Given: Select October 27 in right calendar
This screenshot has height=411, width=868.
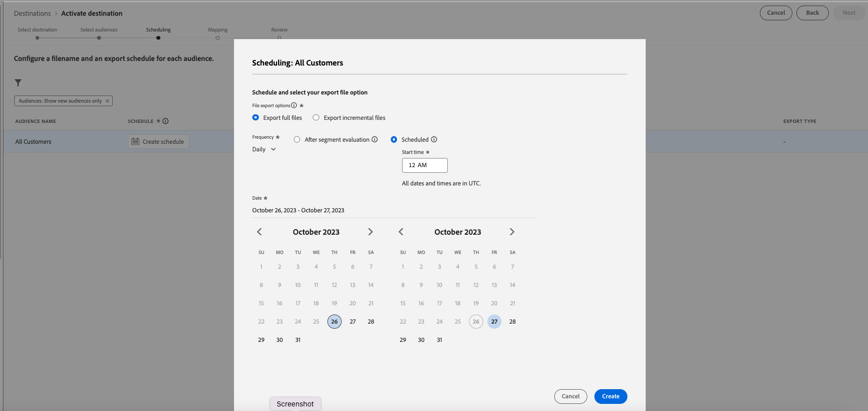Looking at the screenshot, I should [x=494, y=322].
